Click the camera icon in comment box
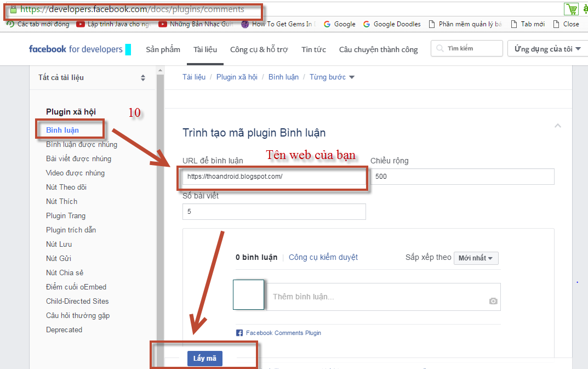Screen dimensions: 588x369 (493, 301)
